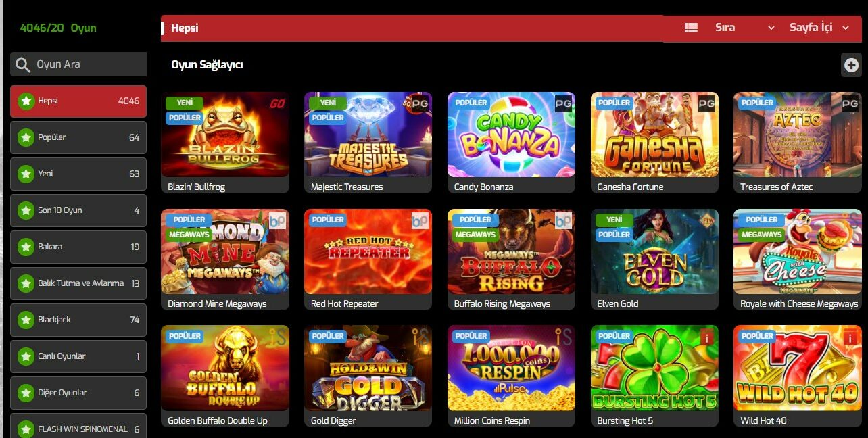
Task: Launch the Candy Bonanza game thumbnail
Action: pyautogui.click(x=511, y=135)
